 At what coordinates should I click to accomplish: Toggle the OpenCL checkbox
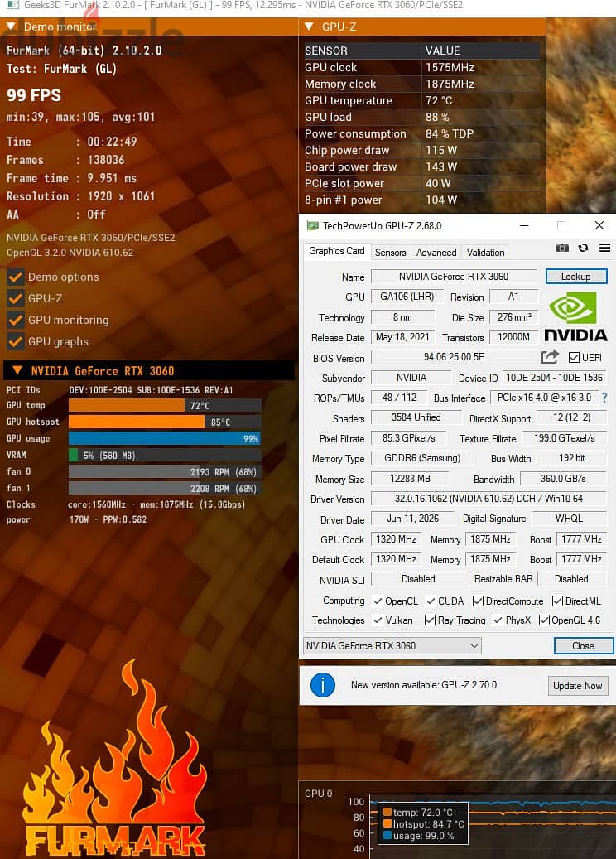pyautogui.click(x=378, y=601)
